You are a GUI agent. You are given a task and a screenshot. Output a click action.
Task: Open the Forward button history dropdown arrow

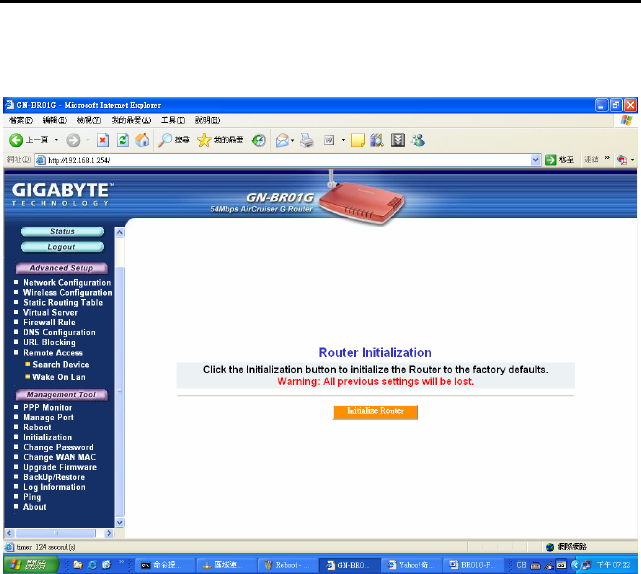[x=87, y=140]
